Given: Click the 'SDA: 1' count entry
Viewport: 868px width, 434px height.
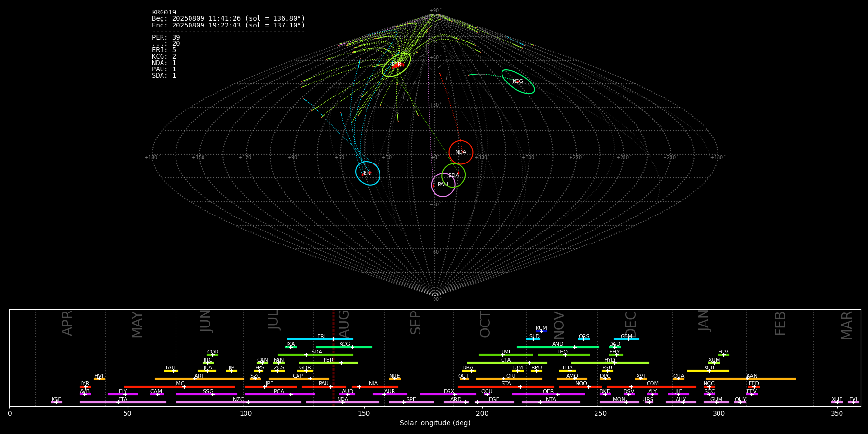Looking at the screenshot, I should [164, 75].
